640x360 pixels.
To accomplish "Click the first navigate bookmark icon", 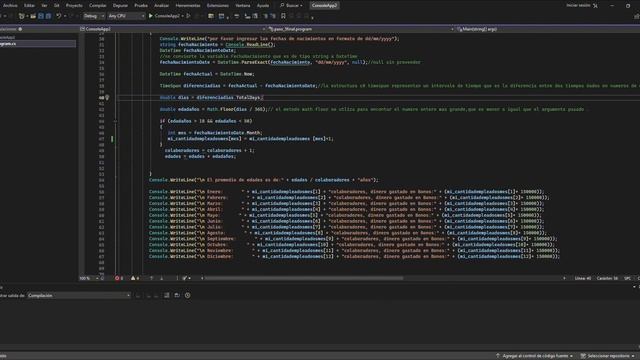I will tap(265, 16).
